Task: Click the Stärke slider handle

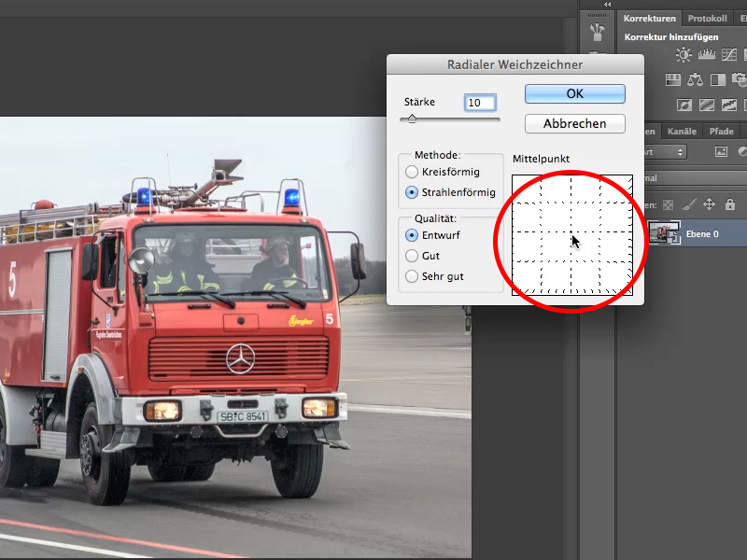Action: point(412,119)
